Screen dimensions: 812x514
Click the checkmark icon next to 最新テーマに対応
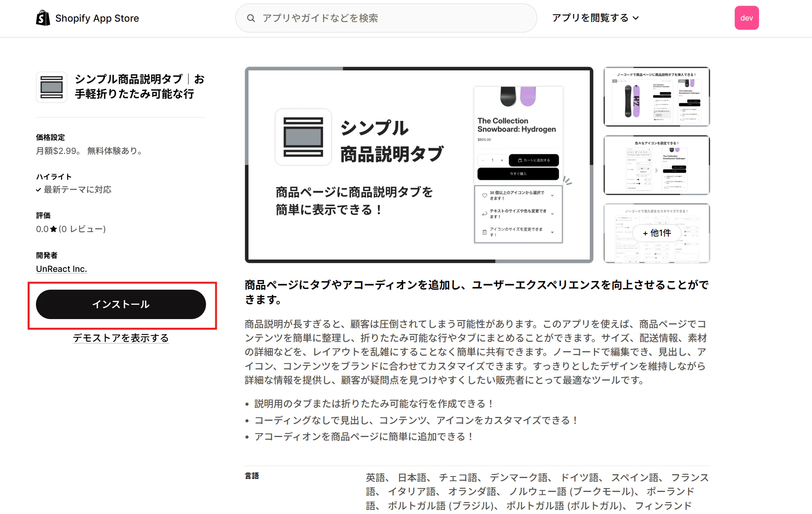[39, 190]
